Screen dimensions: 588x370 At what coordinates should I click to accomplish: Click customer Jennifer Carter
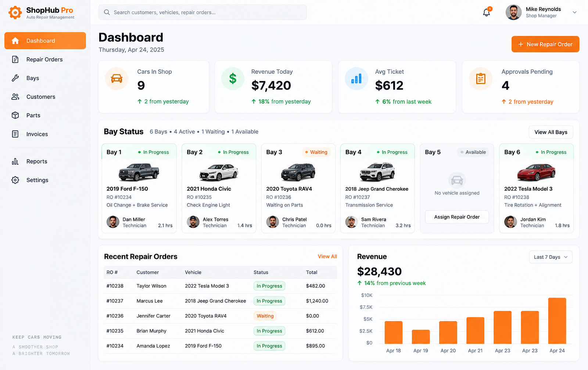[x=153, y=316]
